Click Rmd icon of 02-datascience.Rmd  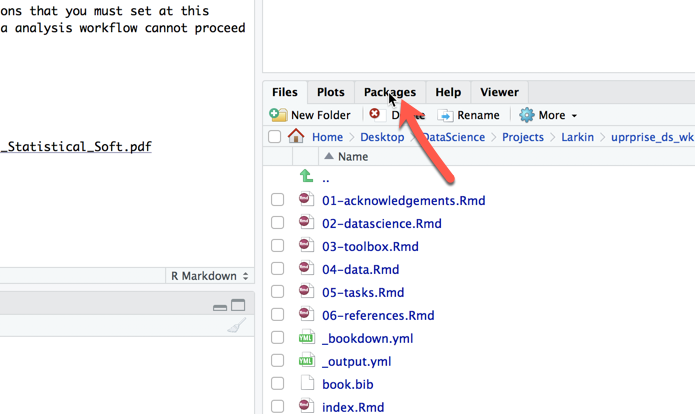coord(306,222)
